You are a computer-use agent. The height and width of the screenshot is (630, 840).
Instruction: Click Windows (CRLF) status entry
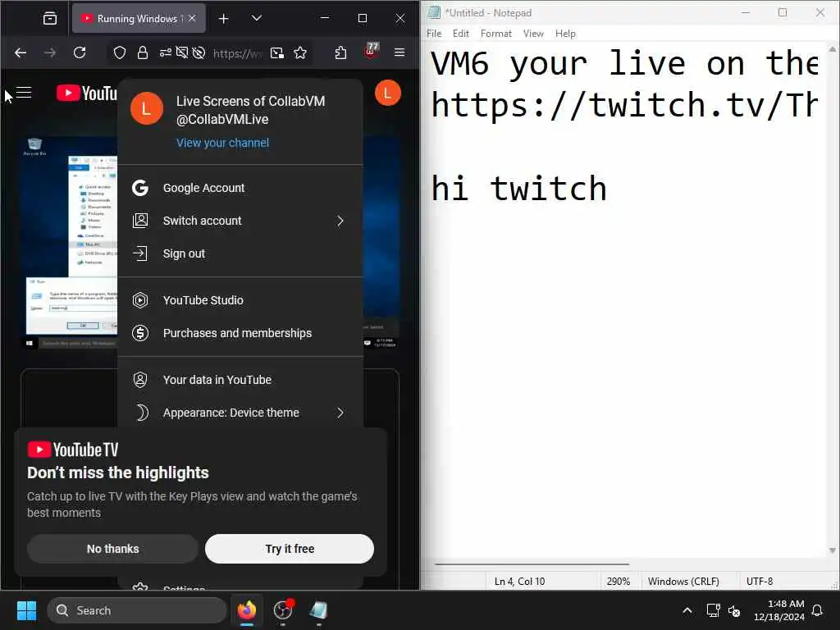683,582
